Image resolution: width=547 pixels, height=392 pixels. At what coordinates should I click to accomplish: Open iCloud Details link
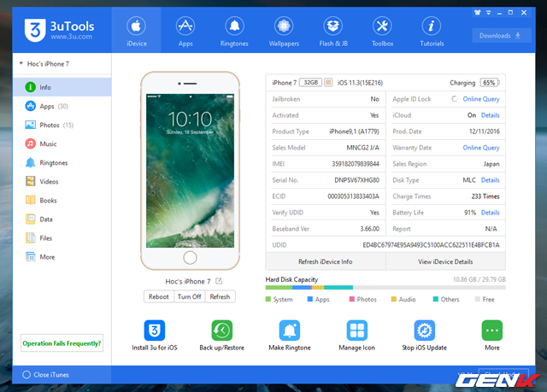point(490,115)
